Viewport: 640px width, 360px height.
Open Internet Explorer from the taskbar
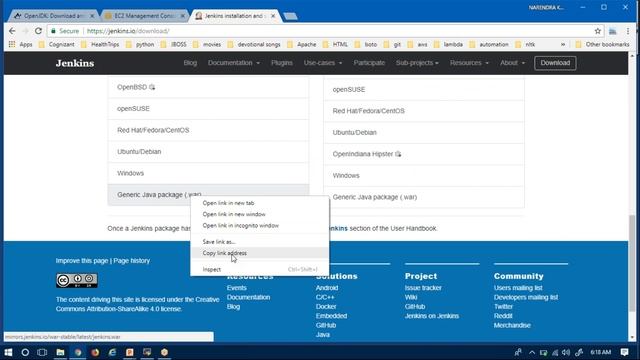point(112,352)
